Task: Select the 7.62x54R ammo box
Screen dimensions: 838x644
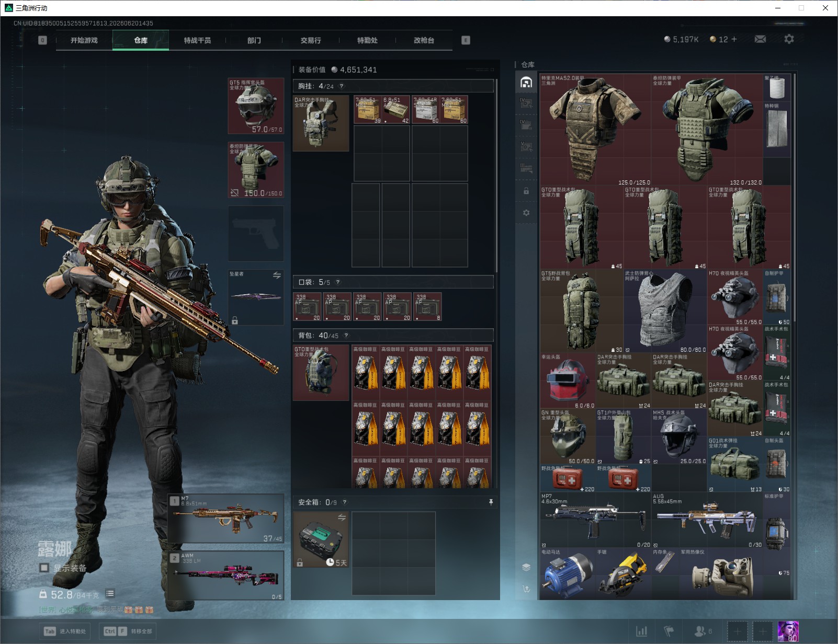Action: coord(425,109)
